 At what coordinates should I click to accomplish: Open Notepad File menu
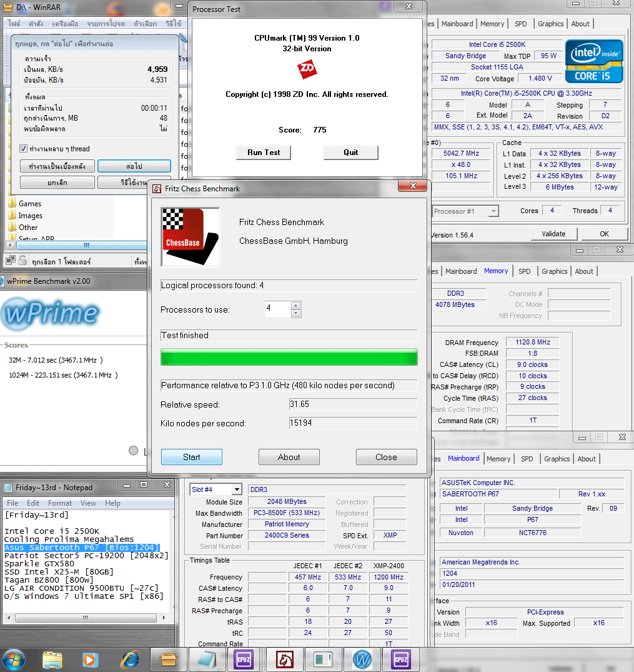coord(12,503)
